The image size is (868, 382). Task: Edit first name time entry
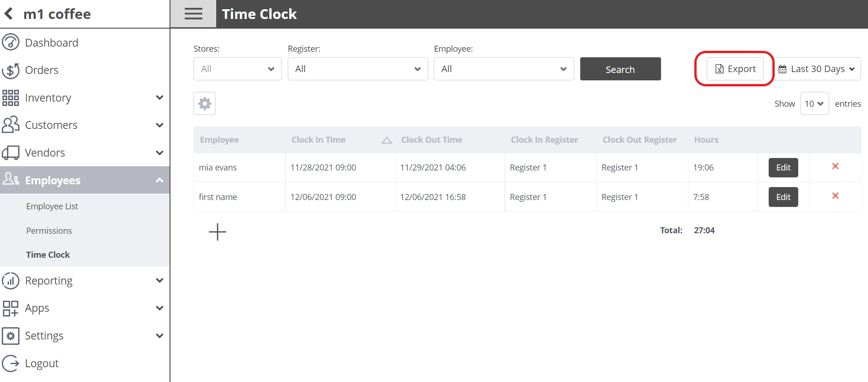pos(783,197)
